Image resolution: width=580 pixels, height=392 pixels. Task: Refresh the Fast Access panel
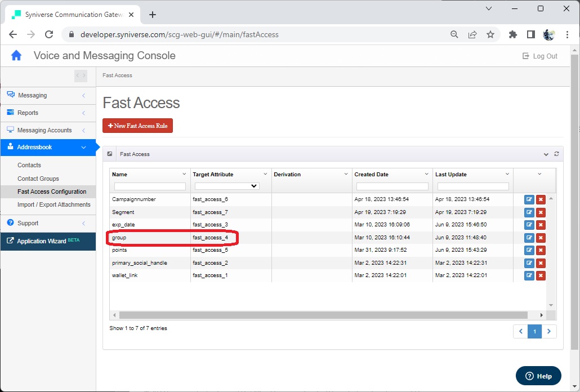[x=556, y=154]
